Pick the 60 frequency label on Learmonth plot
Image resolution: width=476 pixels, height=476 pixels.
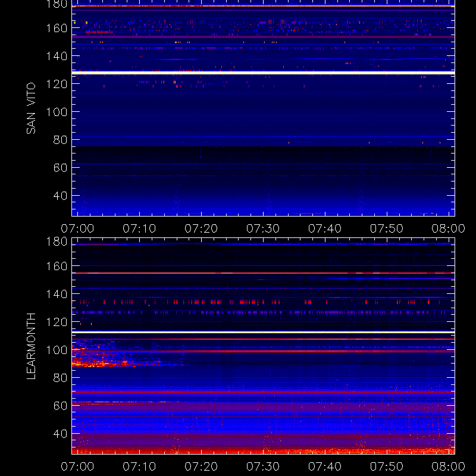(60, 406)
